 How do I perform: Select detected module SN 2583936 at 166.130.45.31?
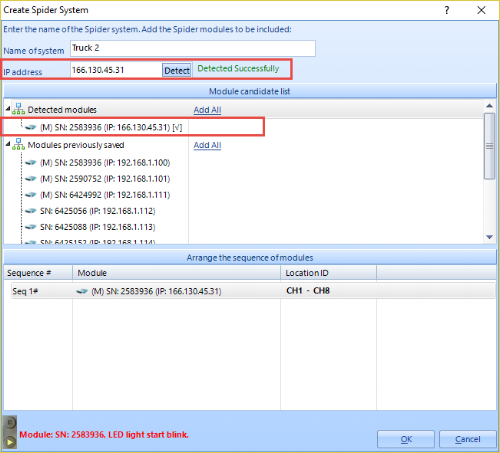pos(111,127)
